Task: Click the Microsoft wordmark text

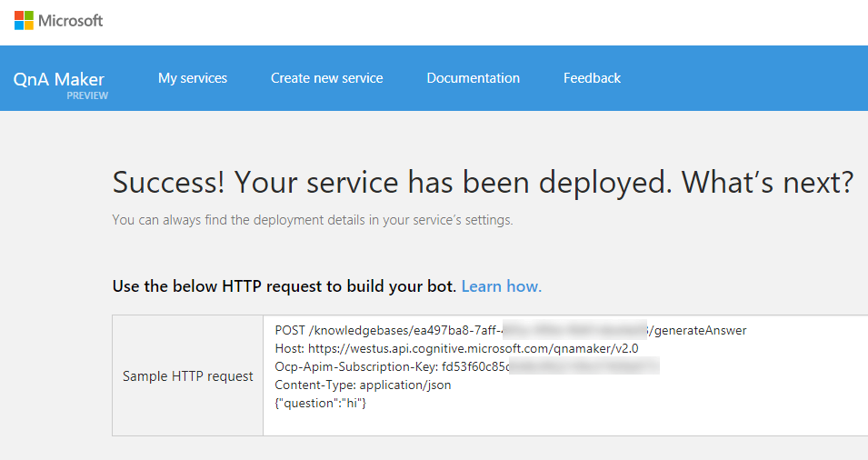Action: pyautogui.click(x=70, y=20)
